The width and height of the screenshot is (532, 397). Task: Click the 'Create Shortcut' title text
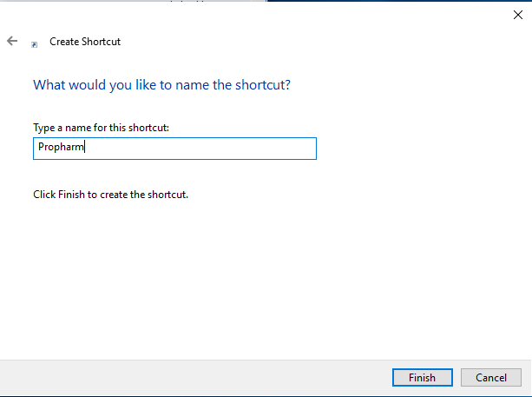tap(85, 42)
